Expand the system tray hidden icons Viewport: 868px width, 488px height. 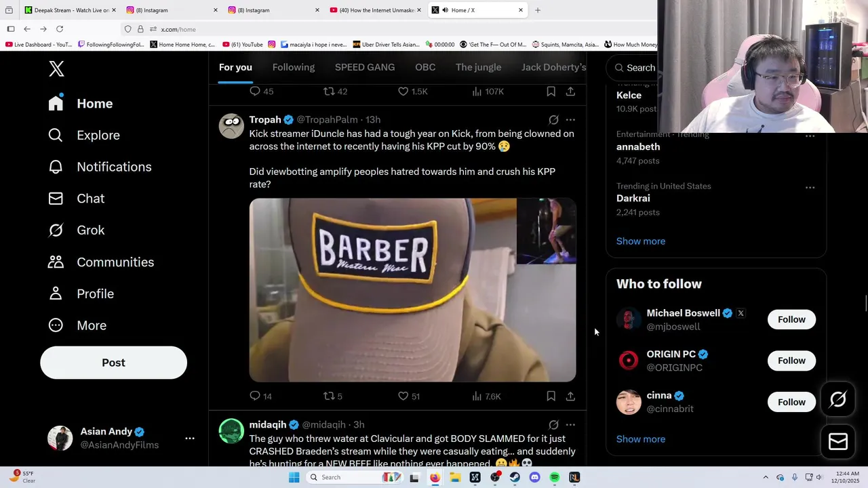pyautogui.click(x=766, y=477)
